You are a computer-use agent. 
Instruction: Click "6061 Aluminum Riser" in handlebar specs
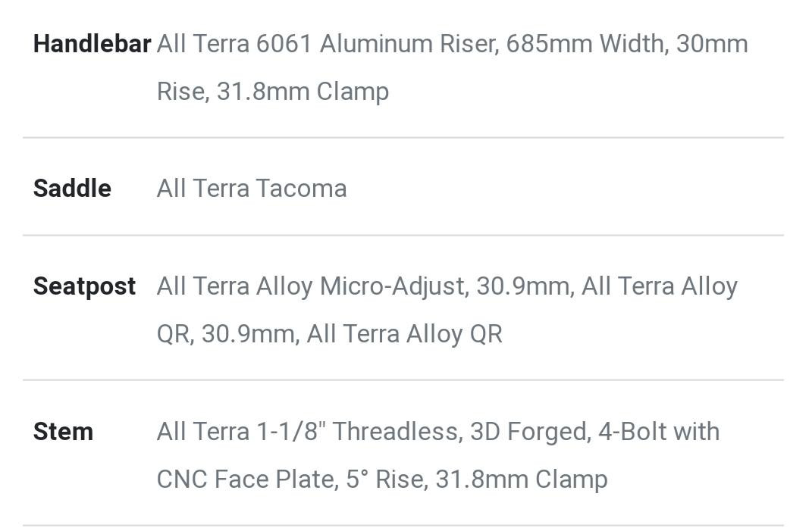point(377,44)
